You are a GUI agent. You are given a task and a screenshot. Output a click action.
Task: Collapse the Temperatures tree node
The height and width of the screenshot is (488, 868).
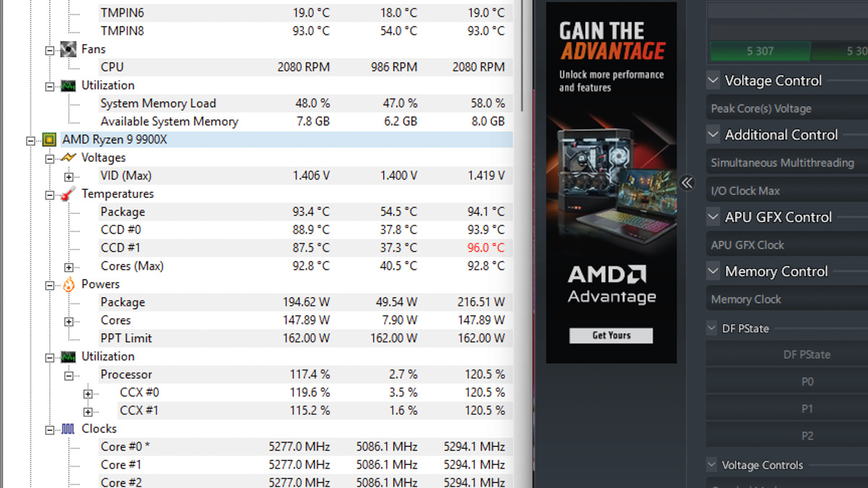[x=50, y=194]
